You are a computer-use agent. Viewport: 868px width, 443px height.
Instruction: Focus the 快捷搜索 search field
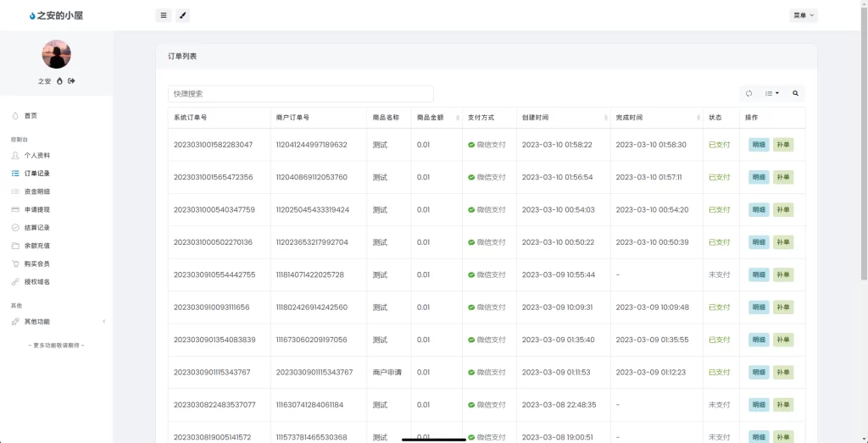click(x=301, y=94)
